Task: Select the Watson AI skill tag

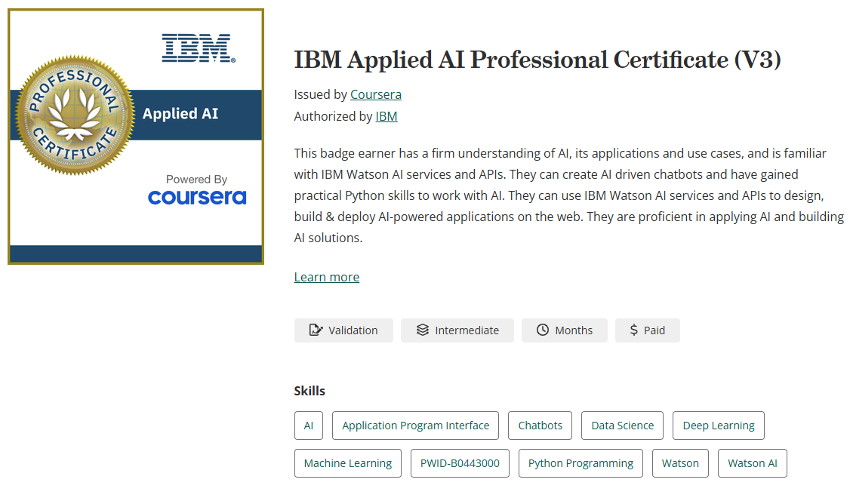Action: point(753,463)
